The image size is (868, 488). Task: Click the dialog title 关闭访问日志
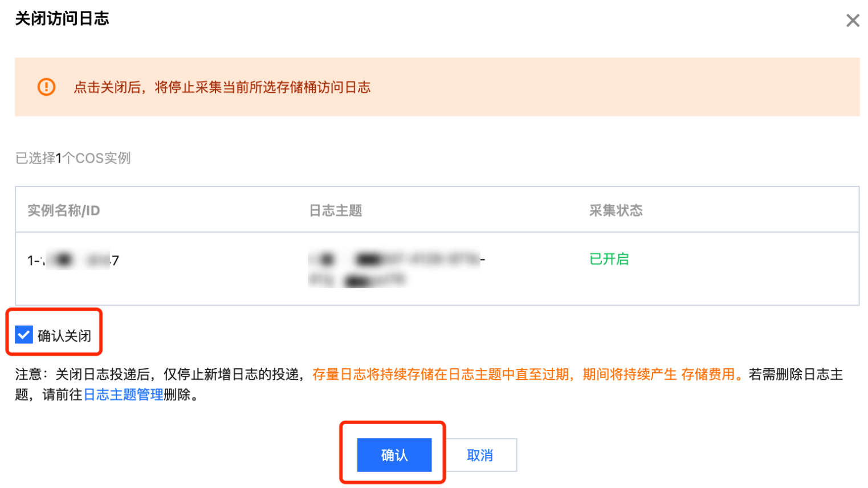pyautogui.click(x=62, y=19)
